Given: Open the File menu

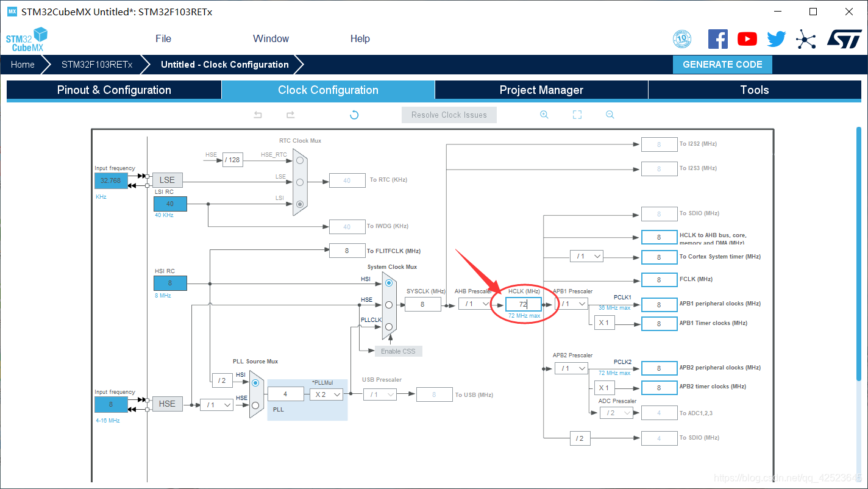Looking at the screenshot, I should (163, 38).
